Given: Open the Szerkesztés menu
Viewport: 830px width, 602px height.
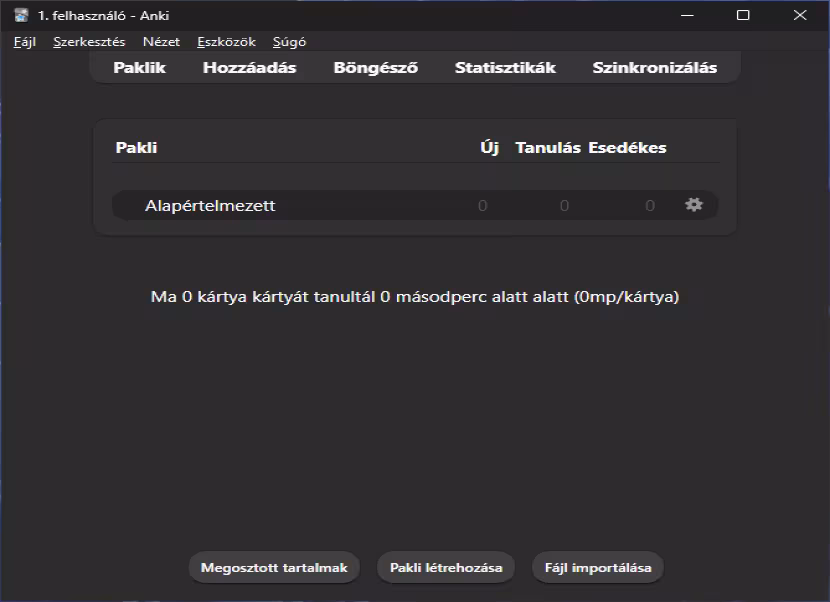Looking at the screenshot, I should [89, 42].
